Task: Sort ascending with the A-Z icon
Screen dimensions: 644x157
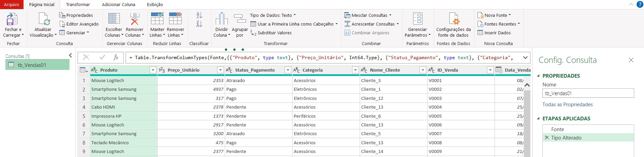Action: point(199,15)
